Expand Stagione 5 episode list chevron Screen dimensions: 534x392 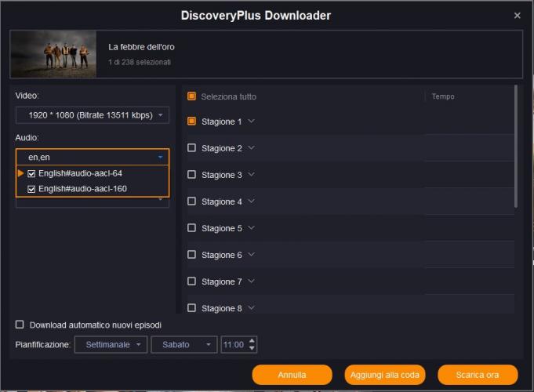click(x=252, y=228)
